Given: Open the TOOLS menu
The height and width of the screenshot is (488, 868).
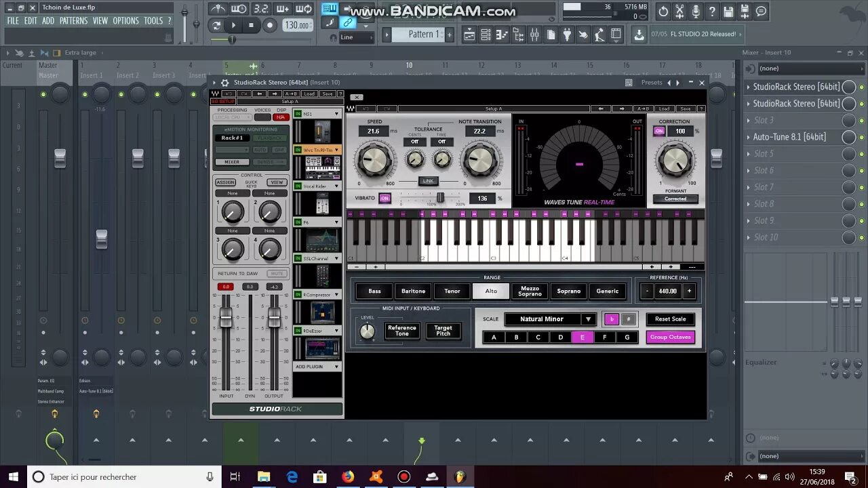Looking at the screenshot, I should click(153, 21).
